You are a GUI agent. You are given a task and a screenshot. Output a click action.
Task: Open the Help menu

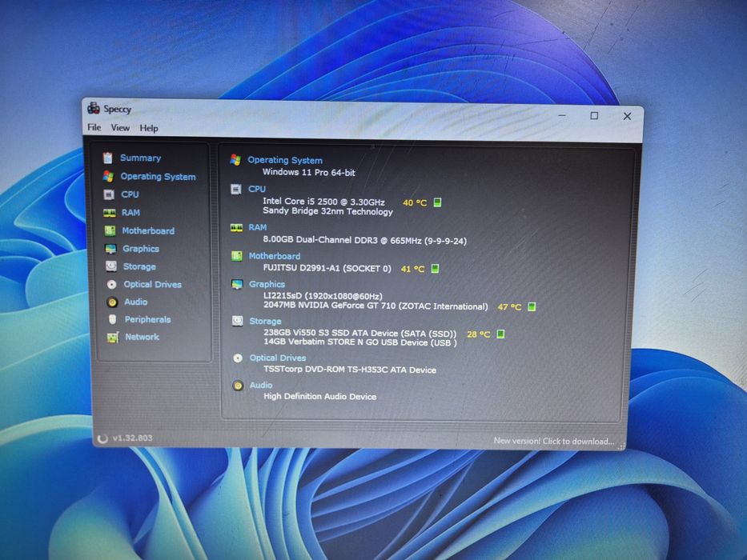tap(149, 128)
